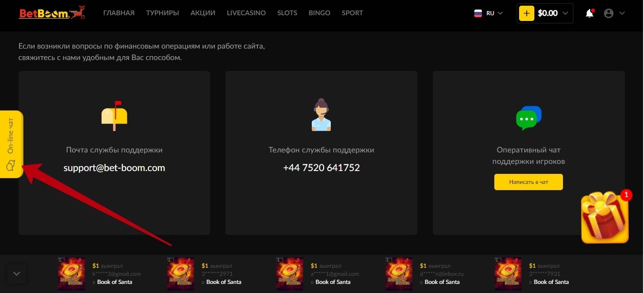Click the yellow plus deposit icon
644x293 pixels.
(x=526, y=13)
